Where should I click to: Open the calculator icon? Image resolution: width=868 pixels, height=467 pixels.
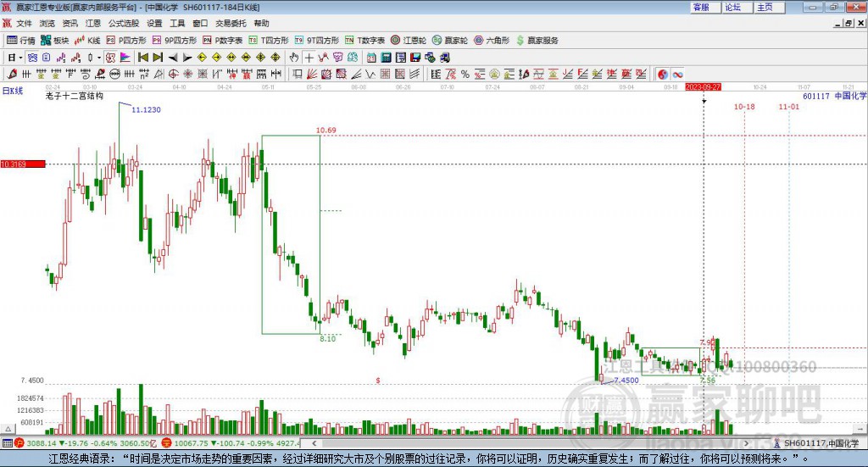386,58
